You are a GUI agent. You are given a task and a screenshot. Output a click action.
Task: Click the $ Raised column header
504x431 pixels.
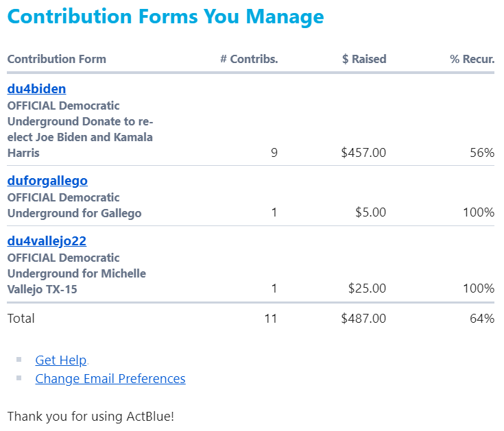pos(364,59)
